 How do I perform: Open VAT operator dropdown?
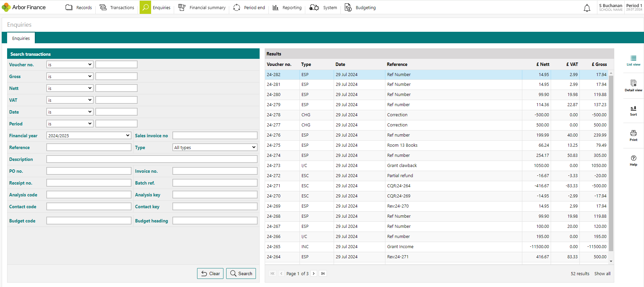[70, 100]
